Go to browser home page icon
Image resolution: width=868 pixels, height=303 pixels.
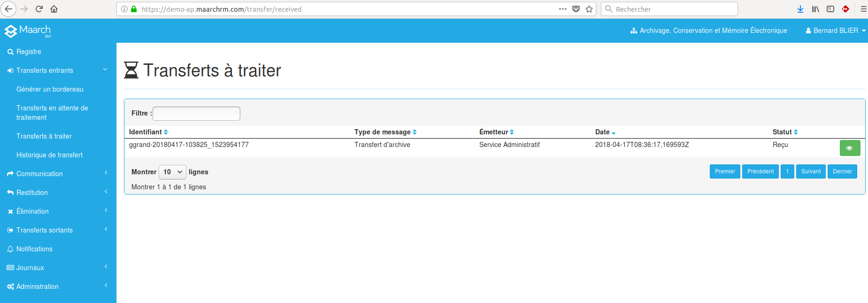coord(54,9)
